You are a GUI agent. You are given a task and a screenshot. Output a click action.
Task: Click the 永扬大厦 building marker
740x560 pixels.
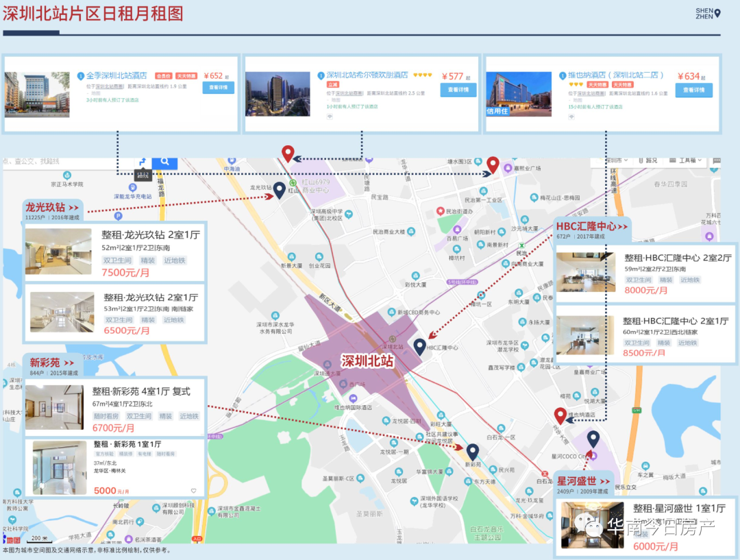tap(522, 322)
